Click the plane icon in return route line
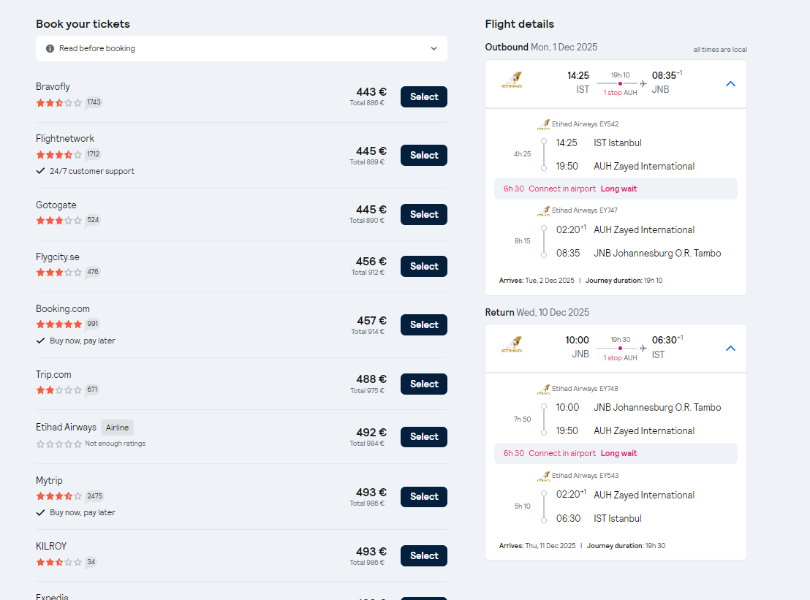810x600 pixels. [643, 348]
